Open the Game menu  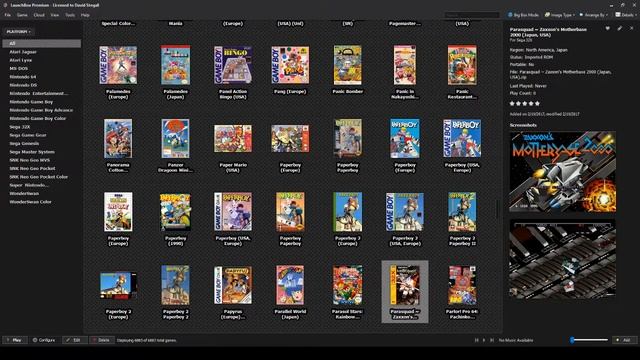point(22,15)
